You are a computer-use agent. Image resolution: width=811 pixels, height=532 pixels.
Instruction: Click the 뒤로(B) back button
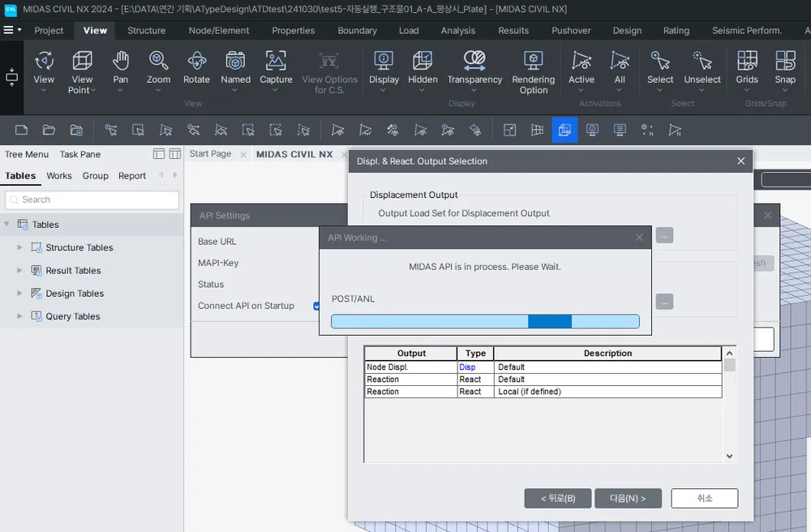point(558,499)
